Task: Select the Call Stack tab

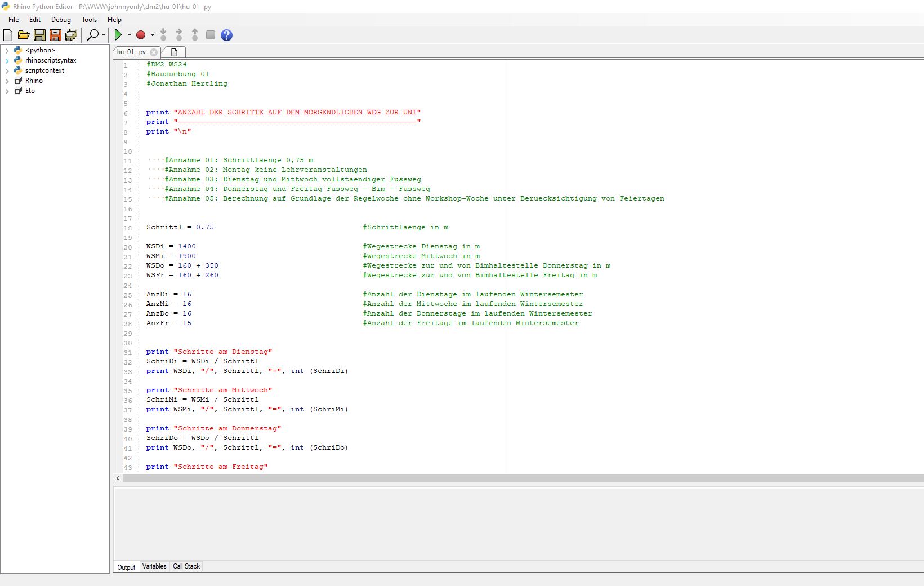Action: 186,566
